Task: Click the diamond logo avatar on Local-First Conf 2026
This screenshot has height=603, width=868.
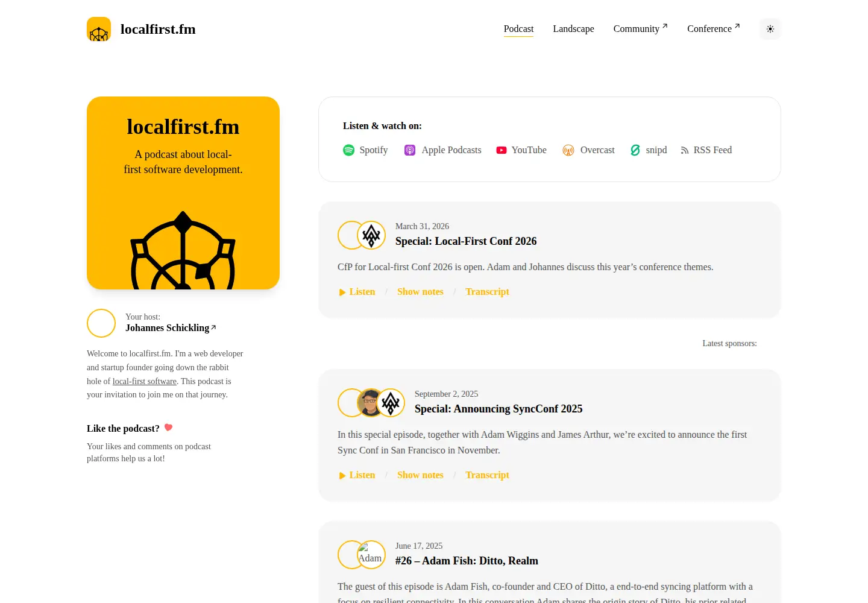Action: [371, 235]
